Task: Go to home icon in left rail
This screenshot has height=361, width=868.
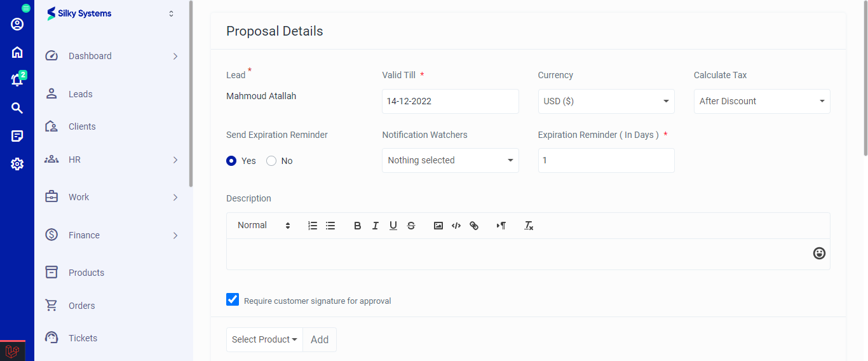Action: click(x=17, y=52)
